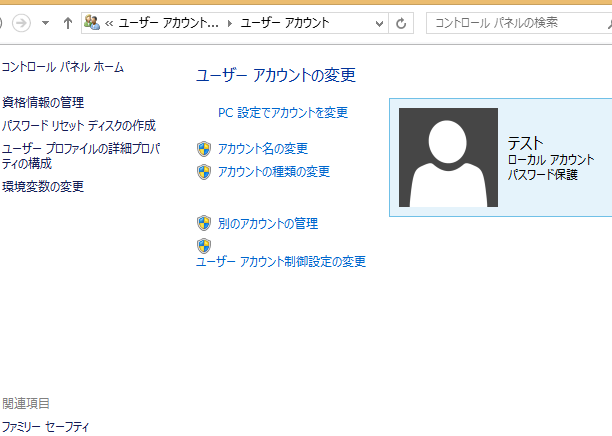612x436 pixels.
Task: Go up one level with the up arrow
Action: tap(67, 22)
